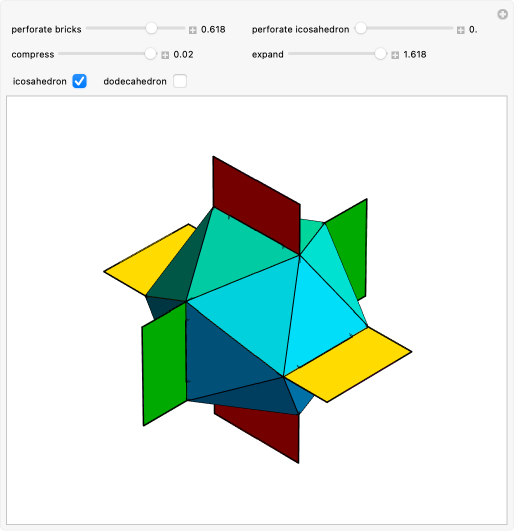Click the perforate bricks value 0.618
The image size is (514, 532).
coord(213,30)
